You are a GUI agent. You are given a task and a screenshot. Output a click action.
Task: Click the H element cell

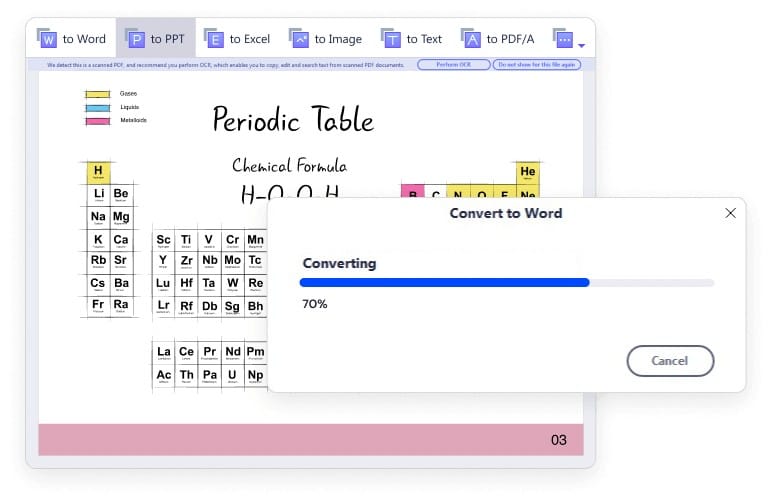(x=98, y=173)
